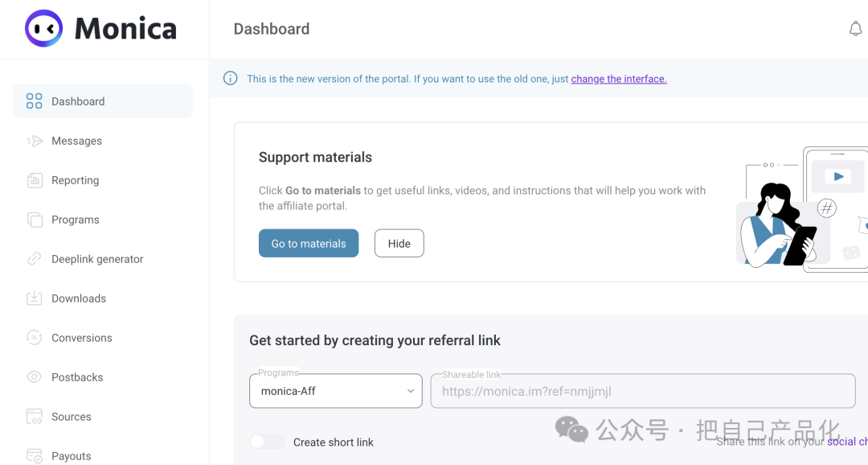Click the Messages paper plane icon
Viewport: 868px width, 465px height.
click(x=34, y=141)
